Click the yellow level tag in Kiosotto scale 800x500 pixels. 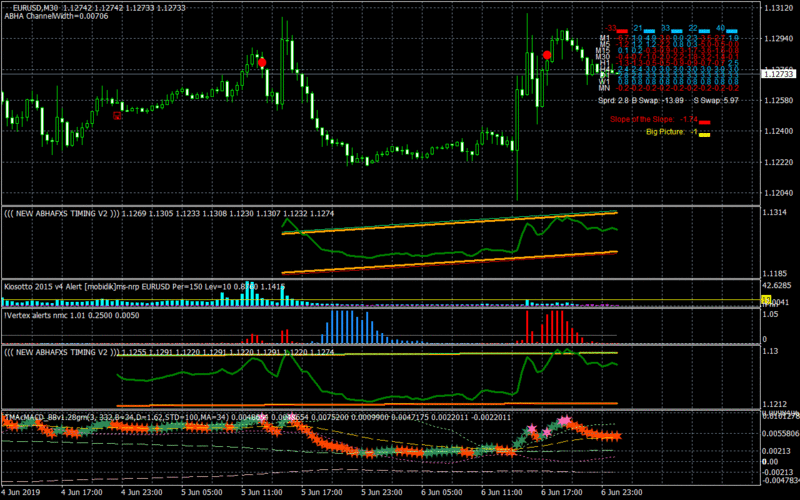(766, 299)
